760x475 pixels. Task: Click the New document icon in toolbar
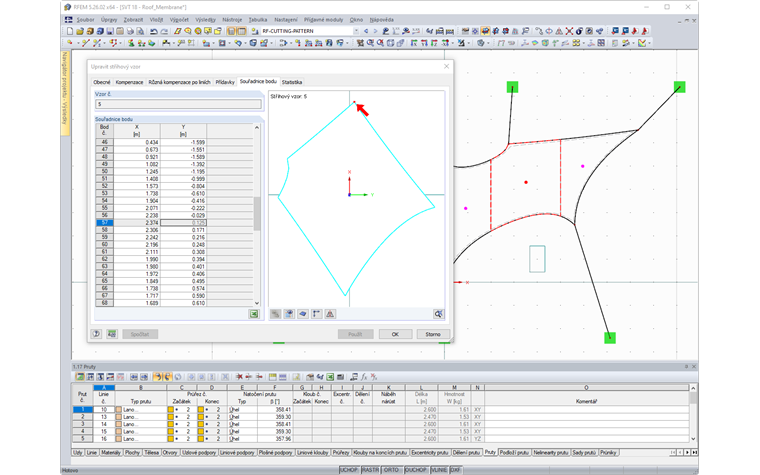[70, 31]
